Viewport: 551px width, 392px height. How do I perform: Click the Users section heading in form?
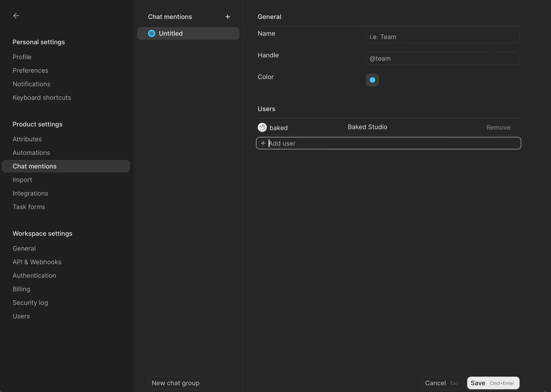click(266, 109)
